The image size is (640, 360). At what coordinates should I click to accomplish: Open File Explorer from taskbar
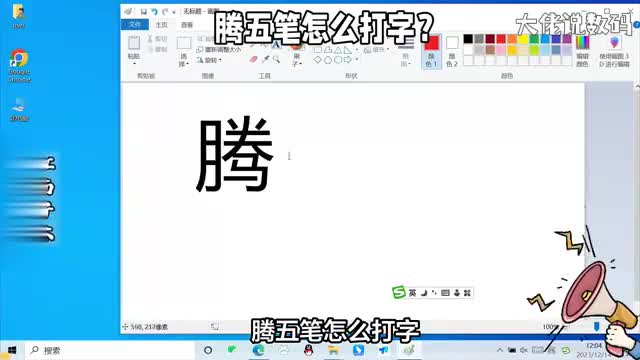333,350
